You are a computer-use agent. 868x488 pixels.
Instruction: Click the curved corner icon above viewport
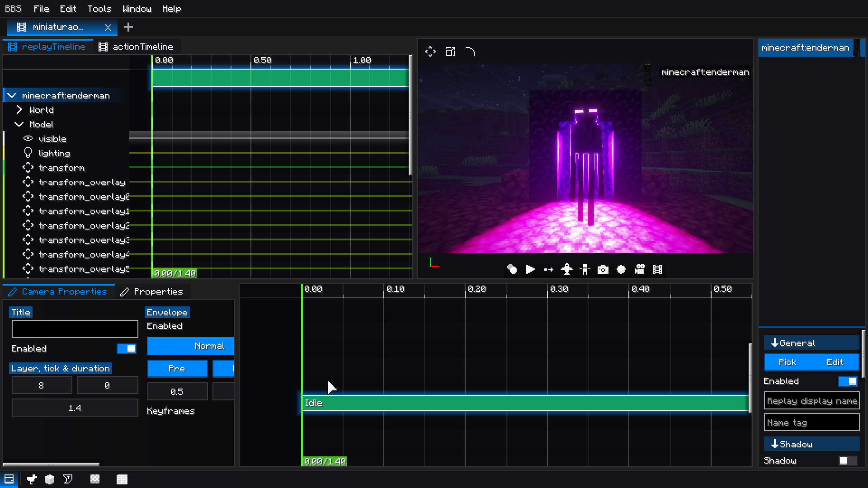pos(470,52)
